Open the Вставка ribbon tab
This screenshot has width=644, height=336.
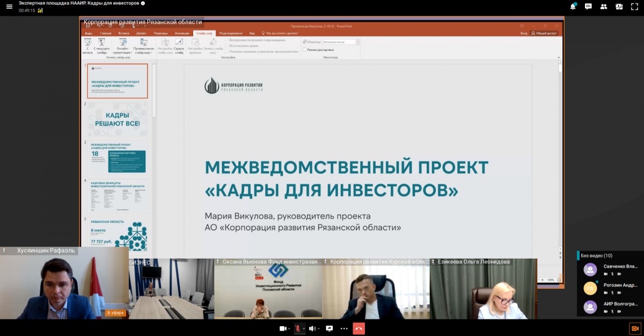point(123,33)
